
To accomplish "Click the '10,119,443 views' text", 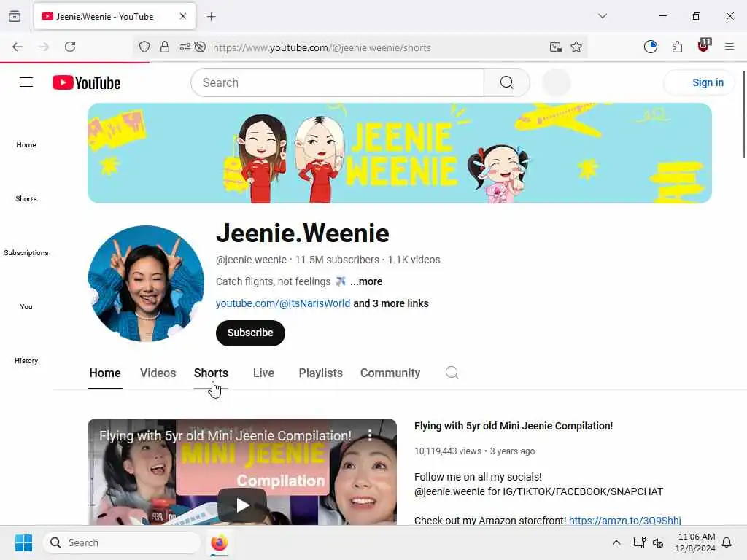I will tap(448, 451).
